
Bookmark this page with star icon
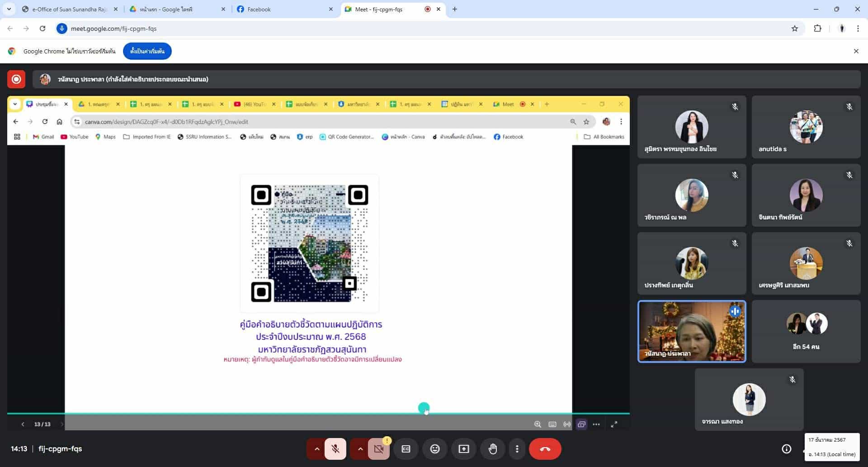point(794,29)
